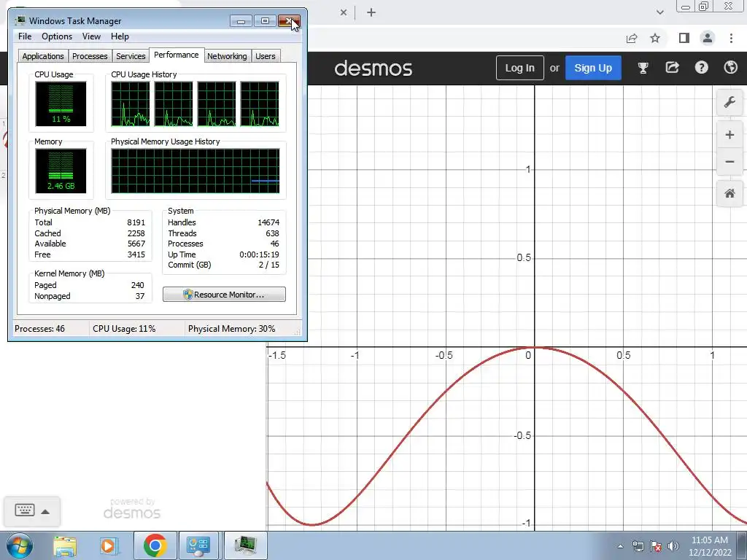Switch to the Processes tab
Viewport: 747px width, 560px height.
point(90,55)
